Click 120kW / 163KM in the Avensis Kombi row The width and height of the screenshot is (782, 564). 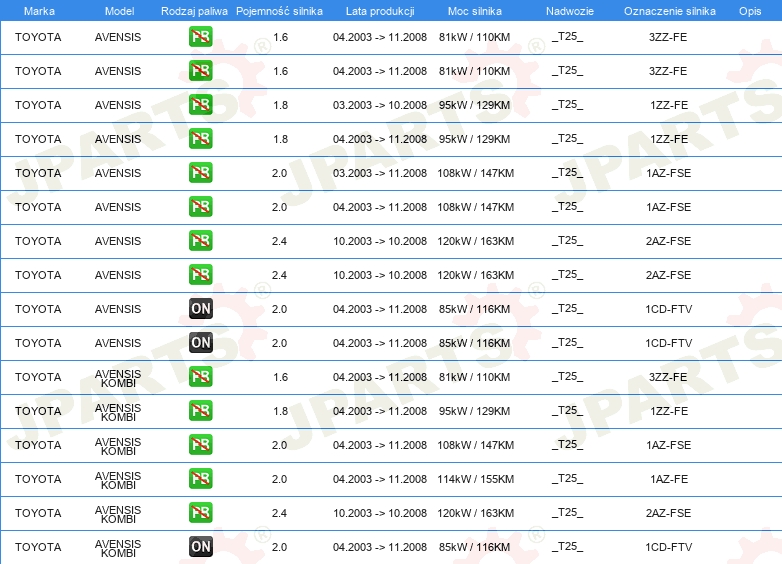(475, 513)
